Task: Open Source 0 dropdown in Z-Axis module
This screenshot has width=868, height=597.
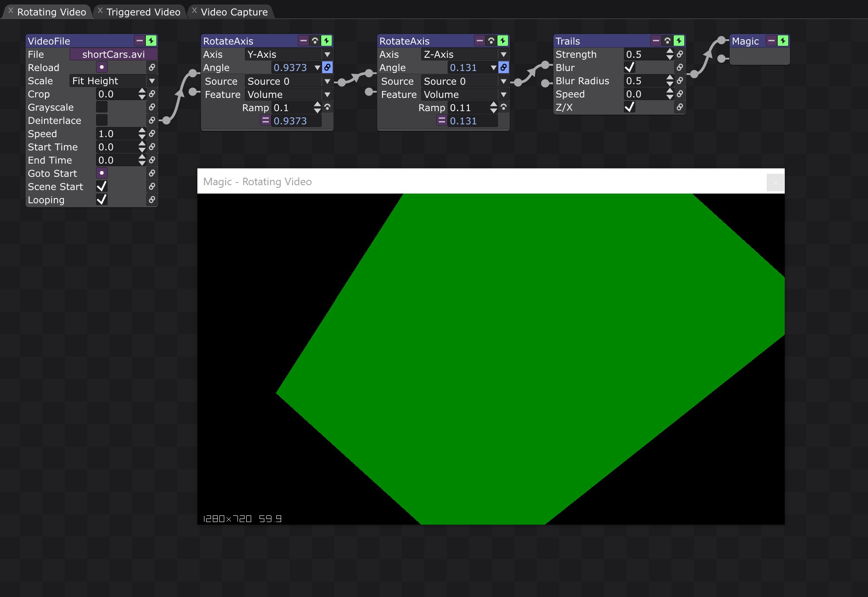Action: [x=465, y=81]
